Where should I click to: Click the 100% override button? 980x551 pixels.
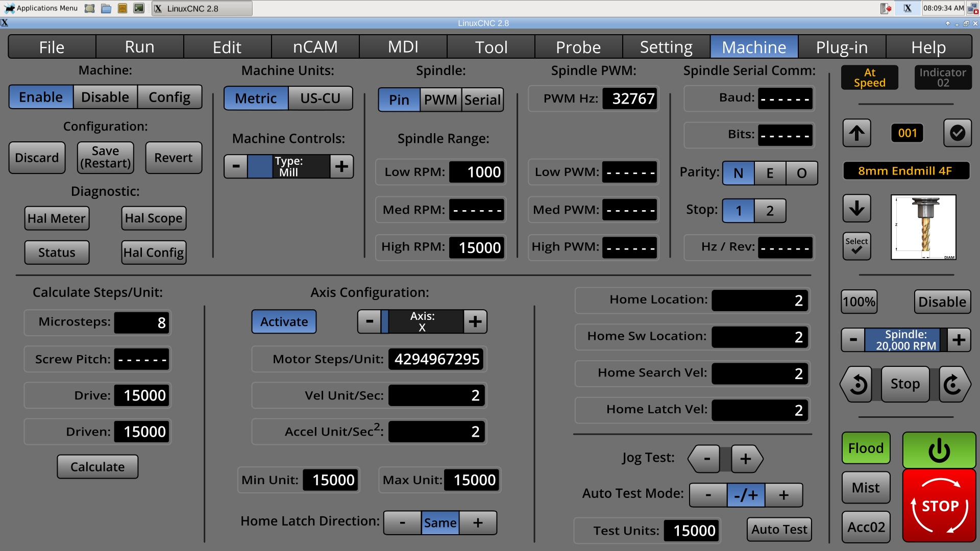click(x=859, y=302)
